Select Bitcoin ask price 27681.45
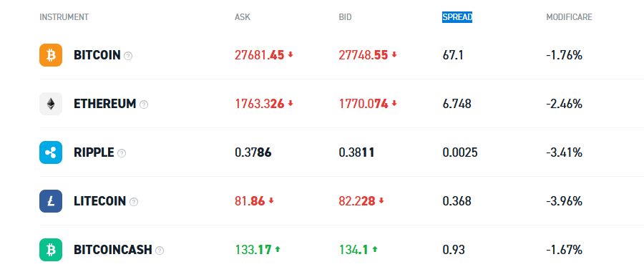 [260, 55]
